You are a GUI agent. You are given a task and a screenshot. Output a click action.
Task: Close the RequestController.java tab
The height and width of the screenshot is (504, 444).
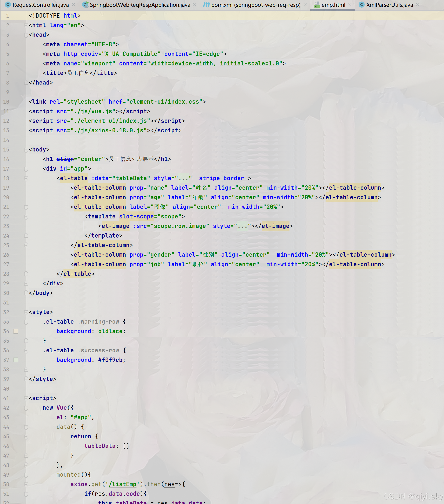pos(73,5)
